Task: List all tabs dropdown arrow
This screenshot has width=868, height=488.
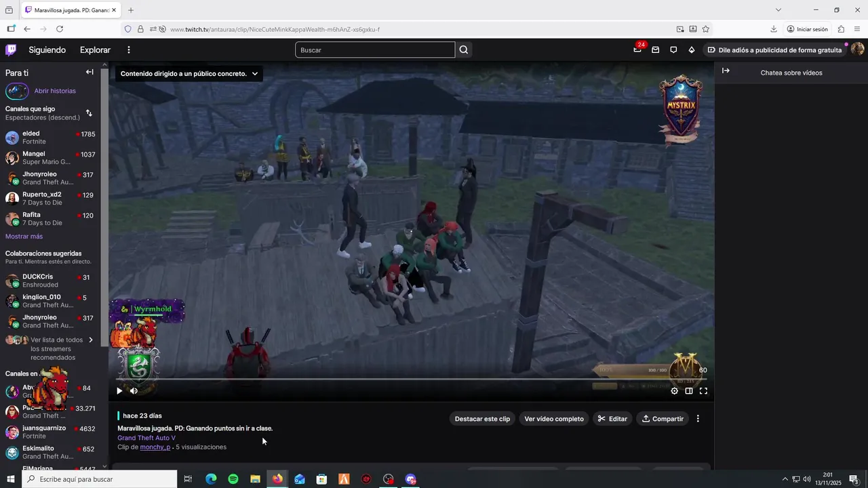Action: pyautogui.click(x=778, y=10)
